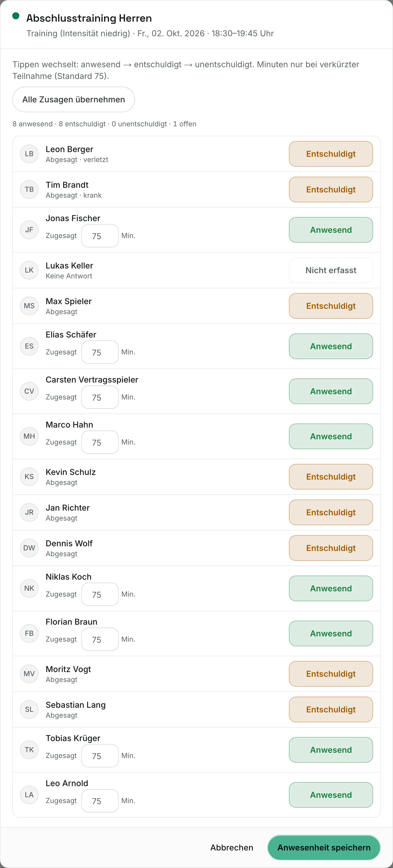Viewport: 393px width, 868px height.
Task: Cancel via the Abbrechen button
Action: [x=232, y=848]
